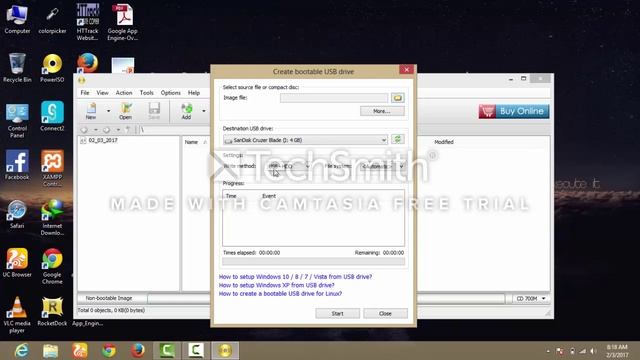Click the Add toolbar icon in PowerISO
Screen dimensions: 640x360
(187, 111)
